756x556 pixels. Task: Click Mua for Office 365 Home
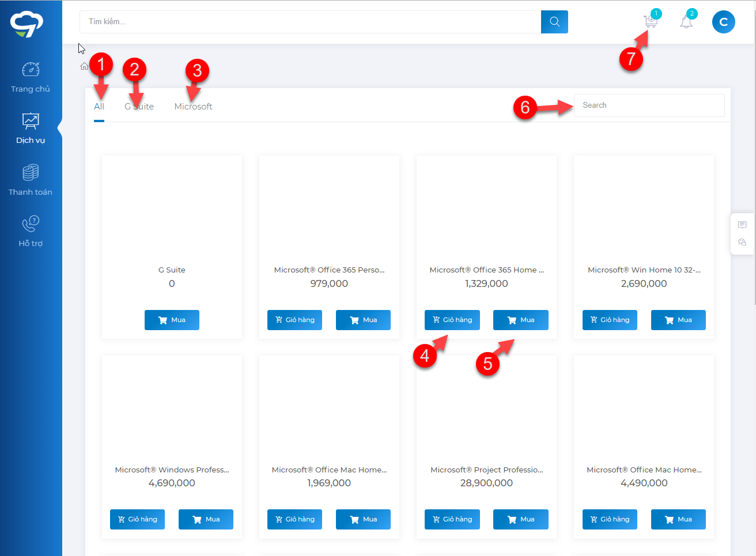(520, 320)
